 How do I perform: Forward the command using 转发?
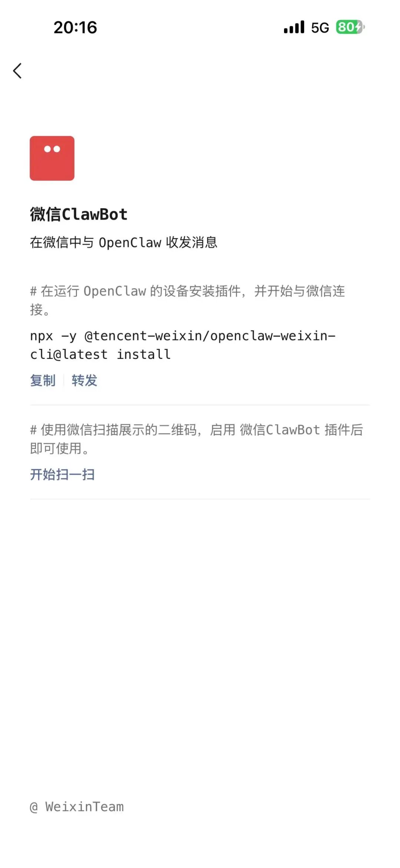[x=84, y=380]
